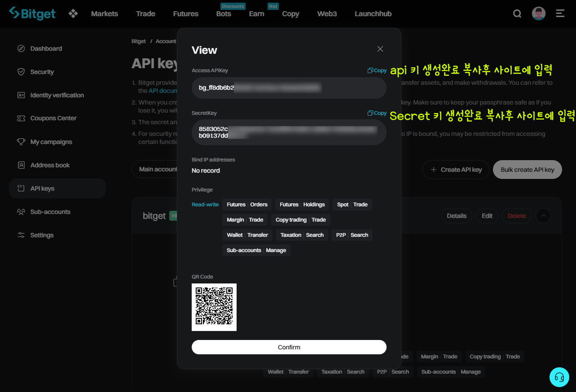Click the Confirm button
Screen dimensions: 576x392
point(289,347)
